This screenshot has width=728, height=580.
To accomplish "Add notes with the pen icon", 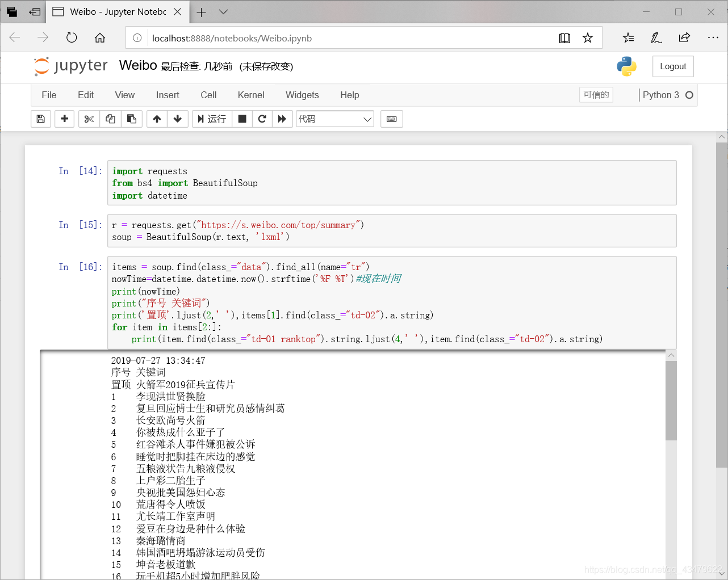I will click(x=656, y=38).
